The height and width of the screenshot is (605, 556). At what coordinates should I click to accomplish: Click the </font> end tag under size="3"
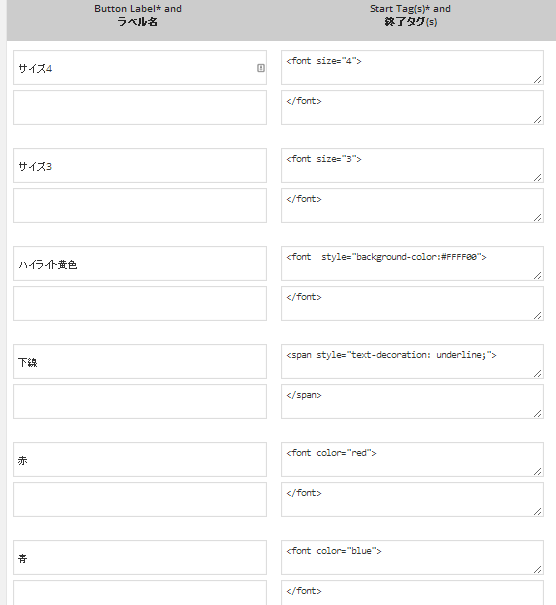412,206
